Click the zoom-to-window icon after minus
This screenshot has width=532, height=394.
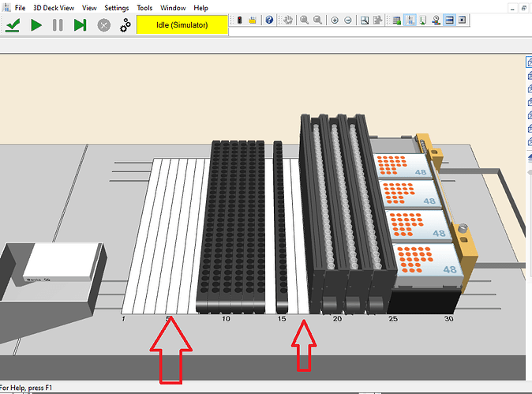click(365, 21)
